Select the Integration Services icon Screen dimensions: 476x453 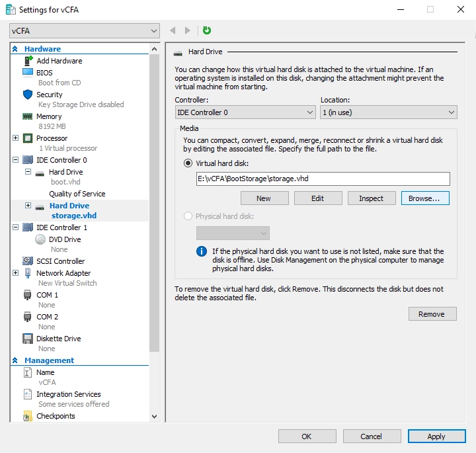[x=28, y=394]
